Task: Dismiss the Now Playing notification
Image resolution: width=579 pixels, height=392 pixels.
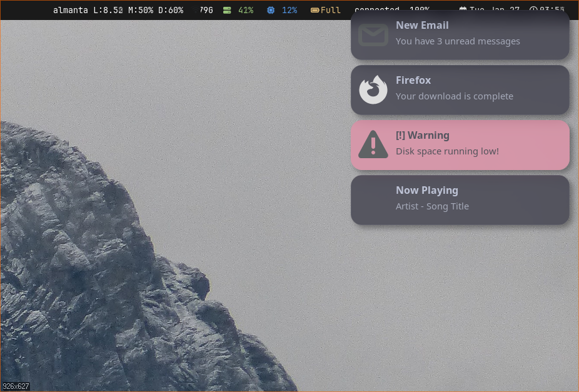Action: pyautogui.click(x=460, y=199)
